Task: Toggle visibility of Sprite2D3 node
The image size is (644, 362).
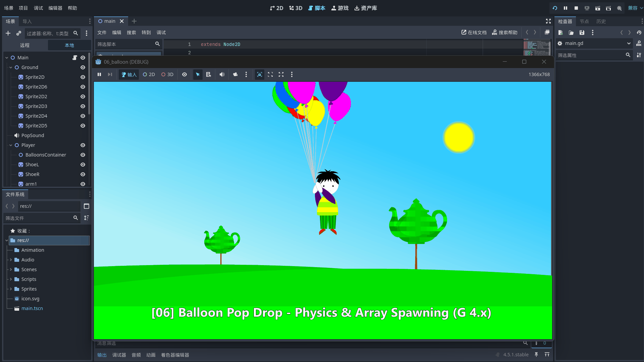Action: pyautogui.click(x=83, y=106)
